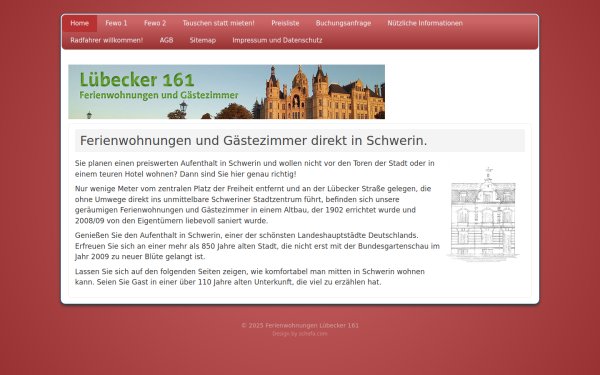Open Radfahrer willkommen! page
Viewport: 600px width, 375px height.
(x=107, y=40)
